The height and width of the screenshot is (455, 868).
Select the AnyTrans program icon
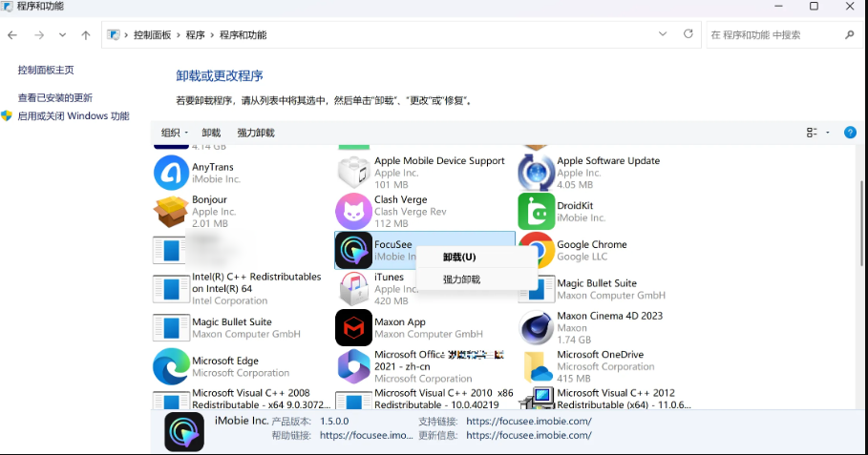point(171,173)
